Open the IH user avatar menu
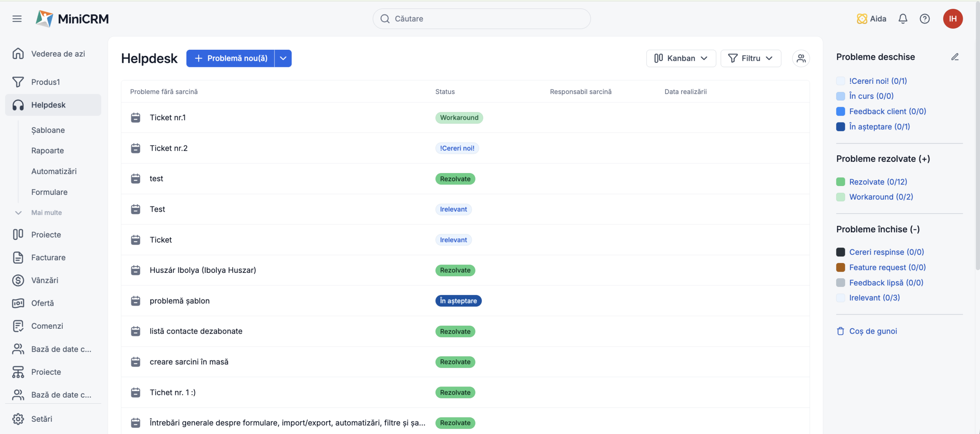The height and width of the screenshot is (434, 980). click(x=953, y=19)
